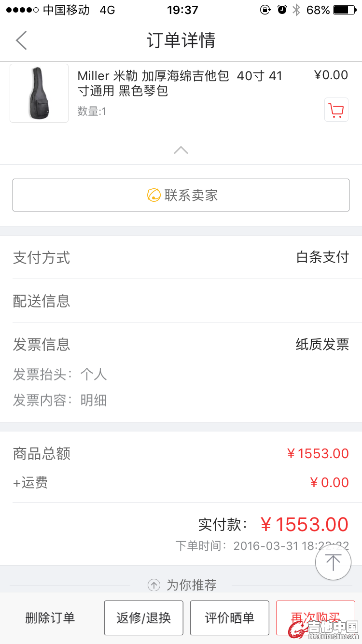Tap the alarm clock status icon
The width and height of the screenshot is (362, 644).
(282, 10)
